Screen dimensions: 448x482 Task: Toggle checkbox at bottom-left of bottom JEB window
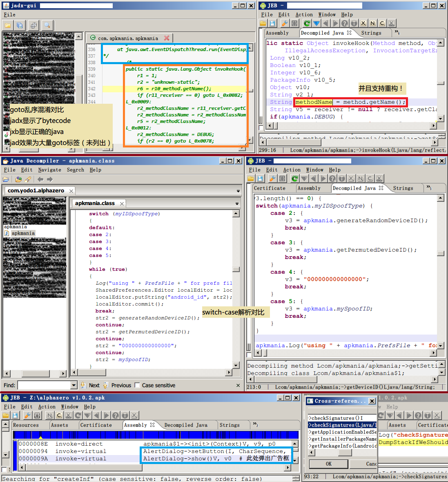pos(4,469)
